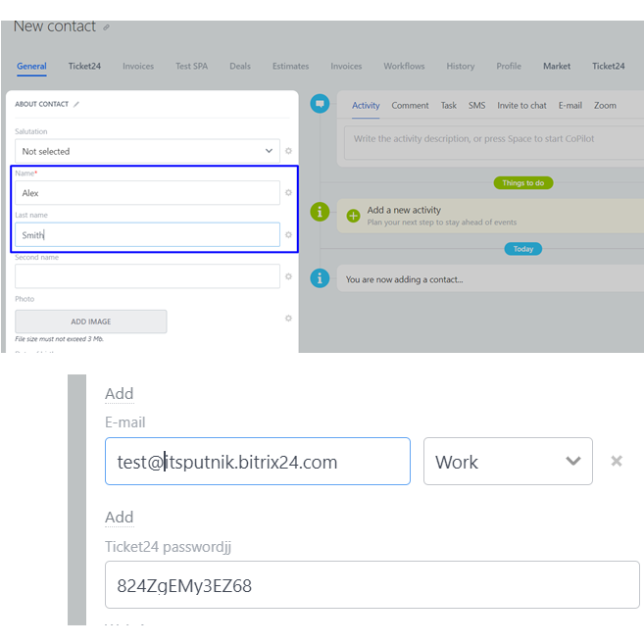Viewport: 644px width, 644px height.
Task: Click the Add link above E-mail
Action: tap(120, 394)
